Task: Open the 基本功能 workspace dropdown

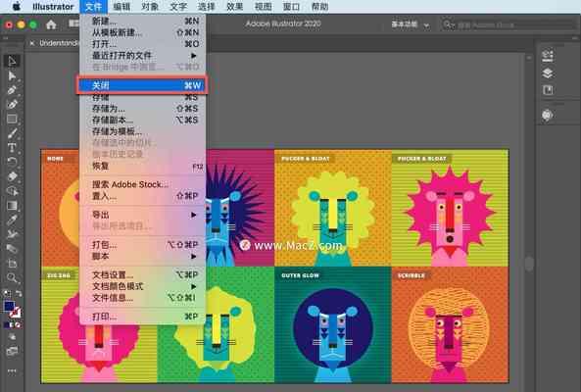Action: click(x=411, y=24)
